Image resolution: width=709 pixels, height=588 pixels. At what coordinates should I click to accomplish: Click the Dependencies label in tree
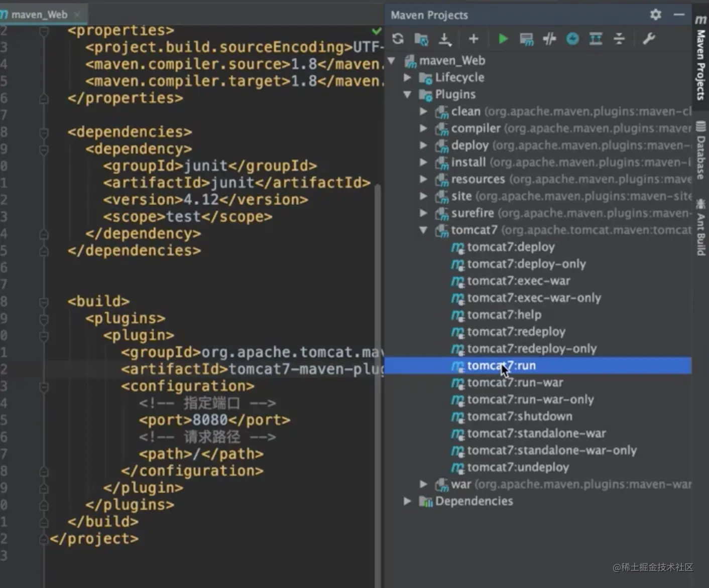coord(474,501)
